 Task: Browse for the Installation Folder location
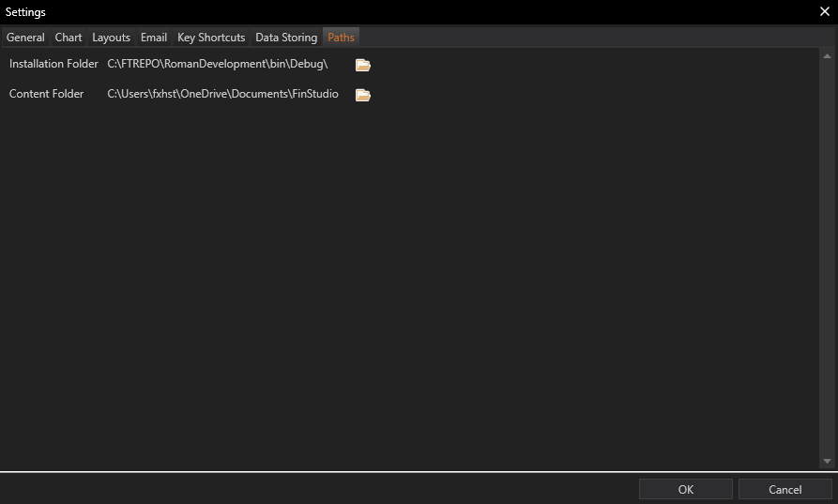coord(363,65)
